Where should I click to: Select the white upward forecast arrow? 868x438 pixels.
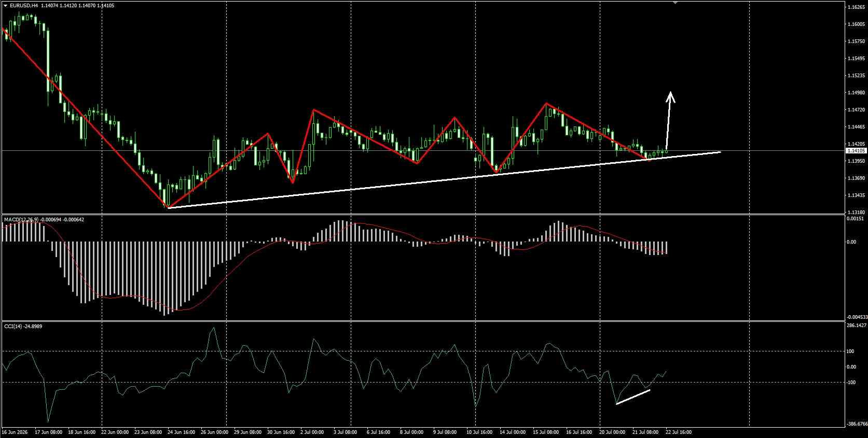coord(669,121)
